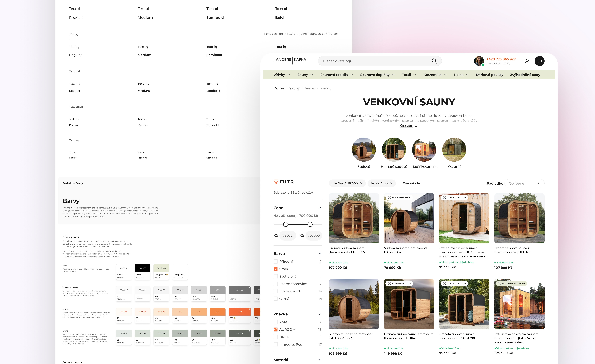This screenshot has width=595, height=364.
Task: Collapse the Cena filter section
Action: pyautogui.click(x=320, y=208)
